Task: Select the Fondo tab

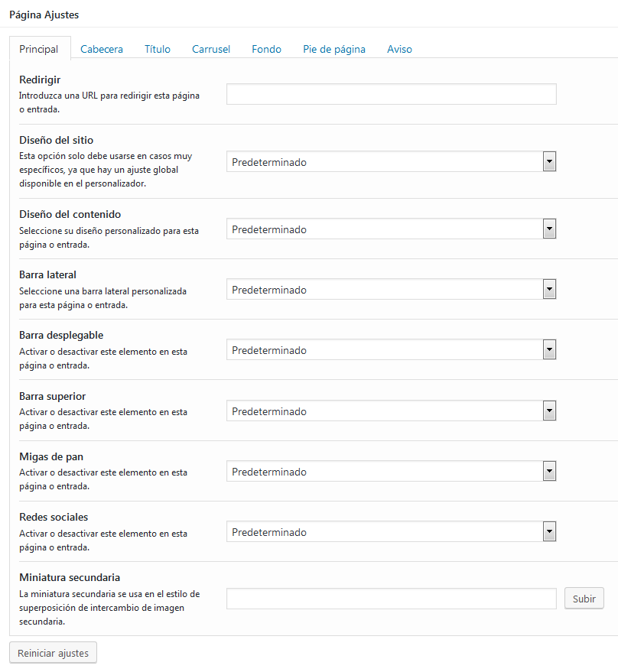Action: (x=267, y=49)
